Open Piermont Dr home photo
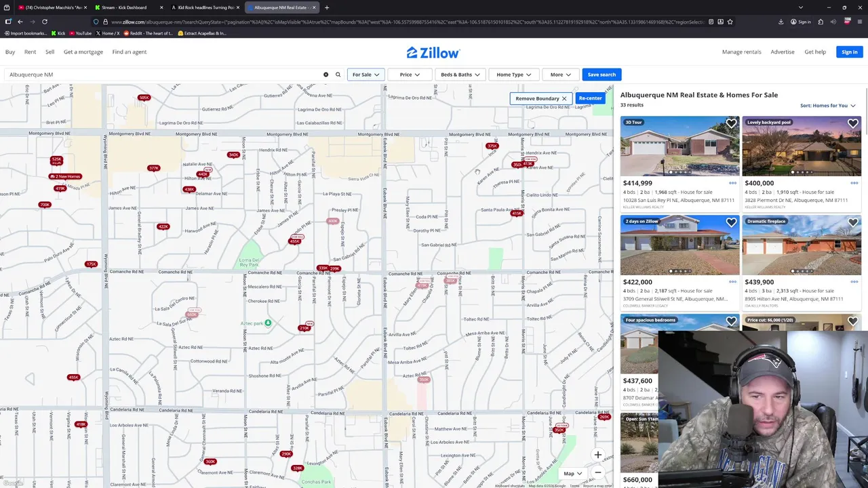Viewport: 868px width, 488px height. click(802, 146)
